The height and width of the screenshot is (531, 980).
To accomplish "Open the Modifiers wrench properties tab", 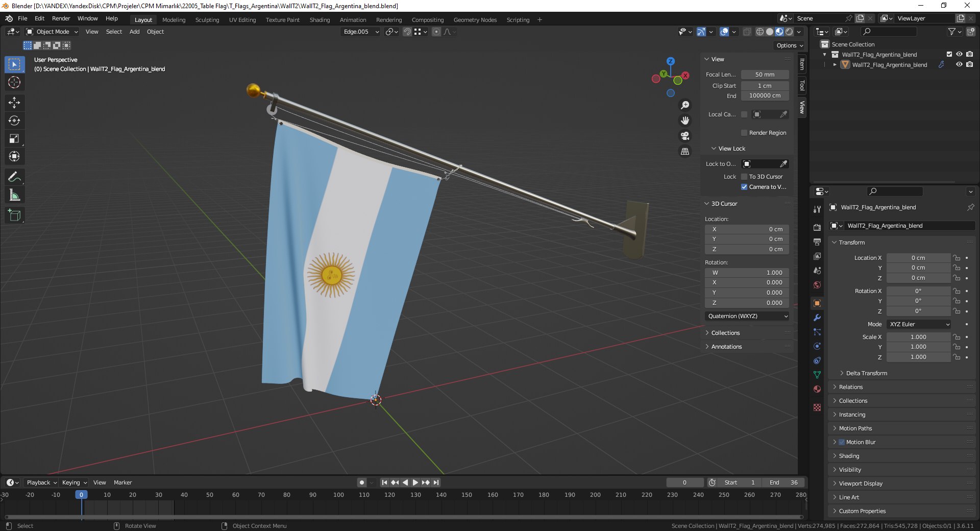I will tap(817, 318).
